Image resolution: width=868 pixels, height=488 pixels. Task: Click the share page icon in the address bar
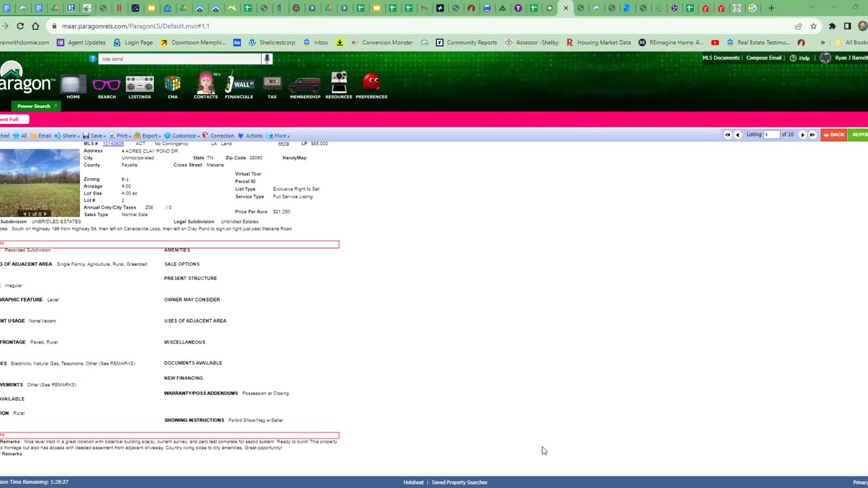(798, 26)
